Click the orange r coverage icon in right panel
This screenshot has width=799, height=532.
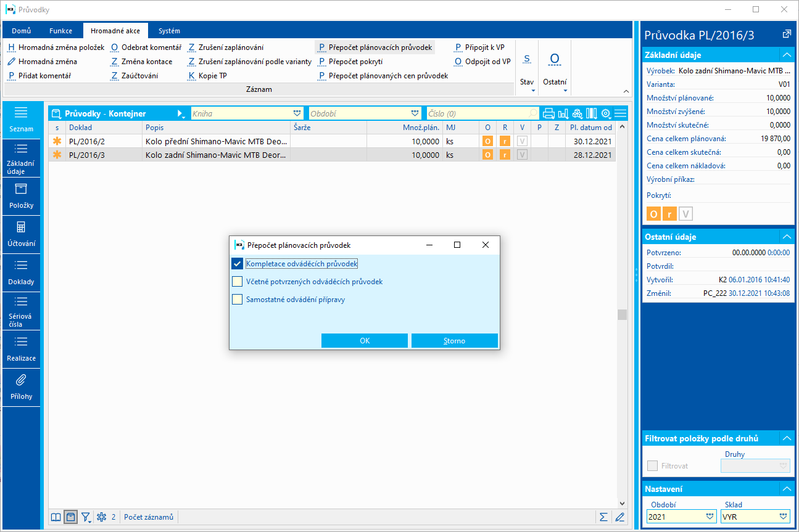click(x=669, y=214)
